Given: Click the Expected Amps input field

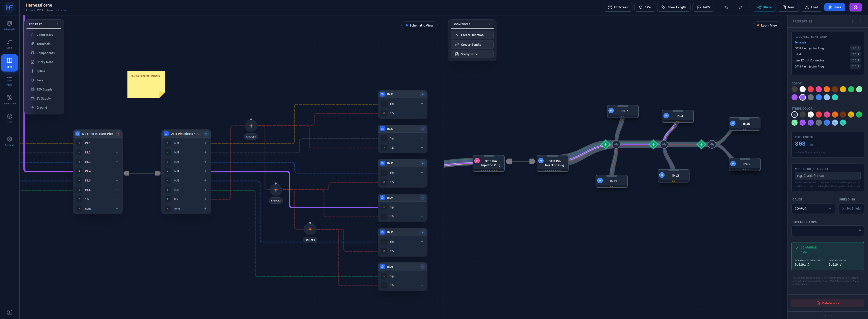Looking at the screenshot, I should [x=827, y=231].
